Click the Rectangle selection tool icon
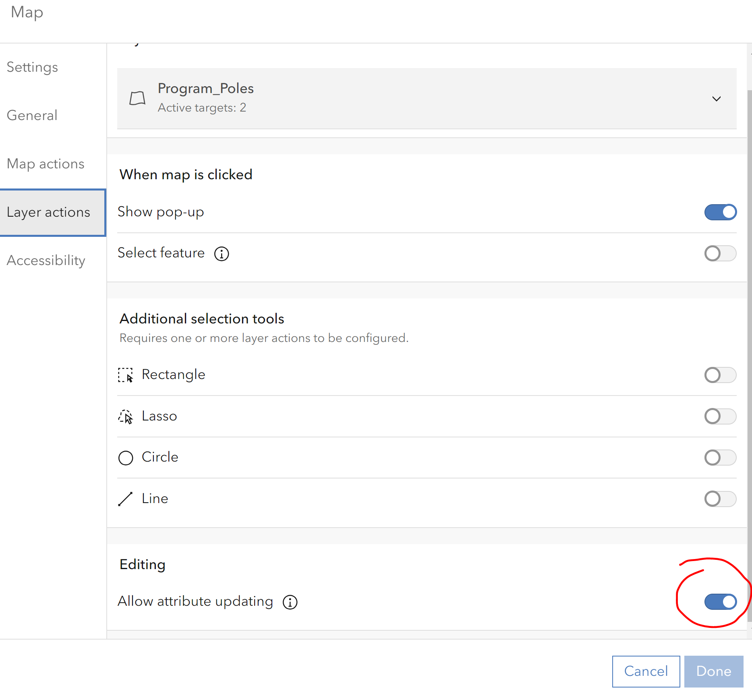752x700 pixels. coord(125,375)
